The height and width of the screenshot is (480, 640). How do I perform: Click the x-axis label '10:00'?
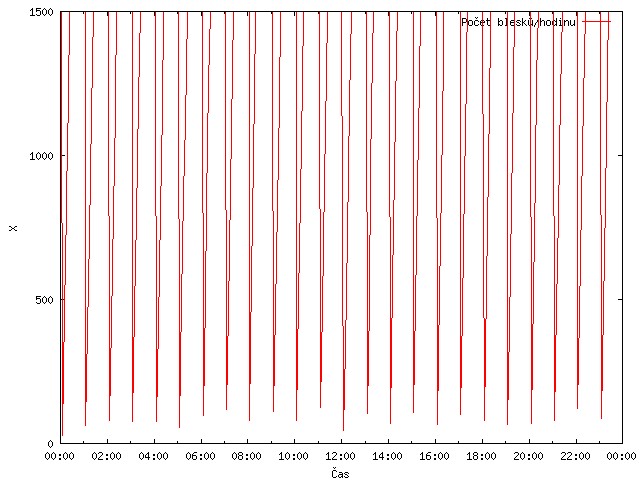coord(294,456)
